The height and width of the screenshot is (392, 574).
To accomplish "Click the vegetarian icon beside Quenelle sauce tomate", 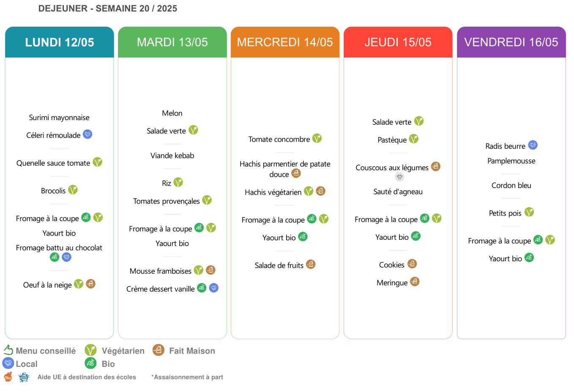I will pos(98,162).
